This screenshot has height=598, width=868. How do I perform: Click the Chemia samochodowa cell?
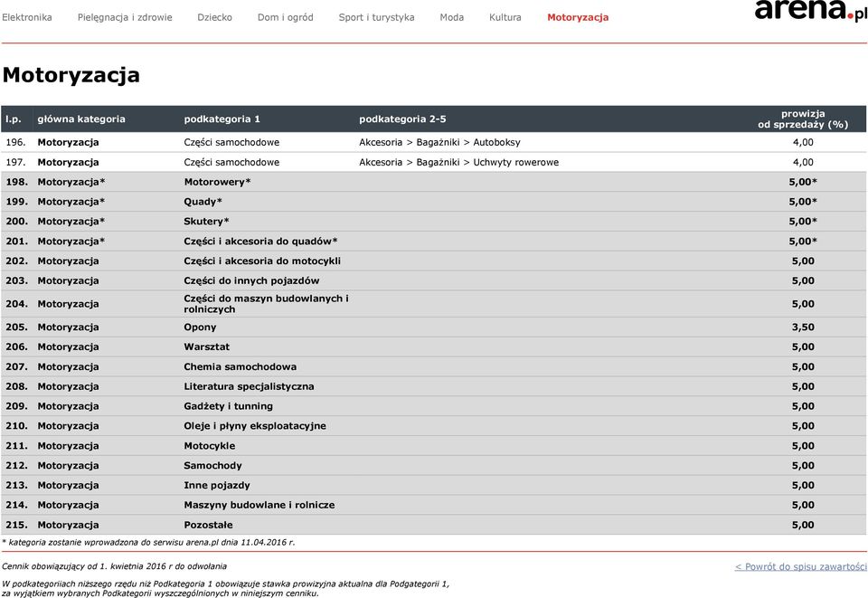click(241, 366)
